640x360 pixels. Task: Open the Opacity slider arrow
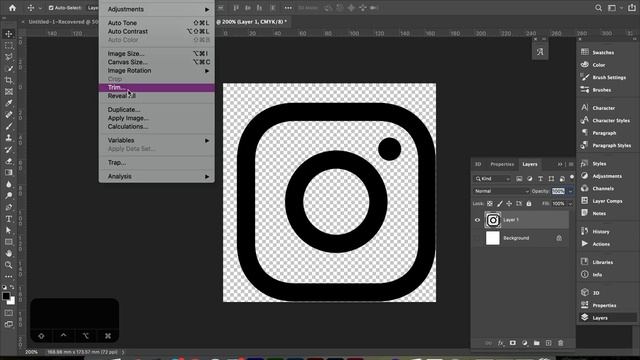(x=570, y=191)
